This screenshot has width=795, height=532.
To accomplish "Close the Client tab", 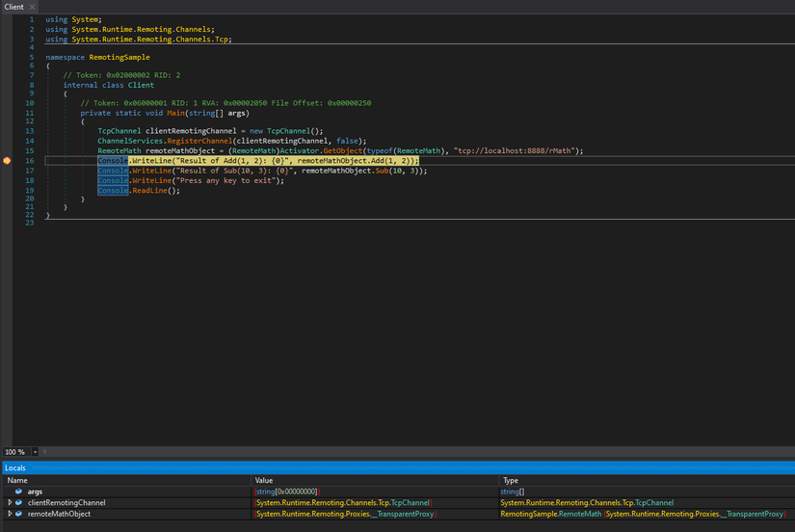I will (32, 7).
